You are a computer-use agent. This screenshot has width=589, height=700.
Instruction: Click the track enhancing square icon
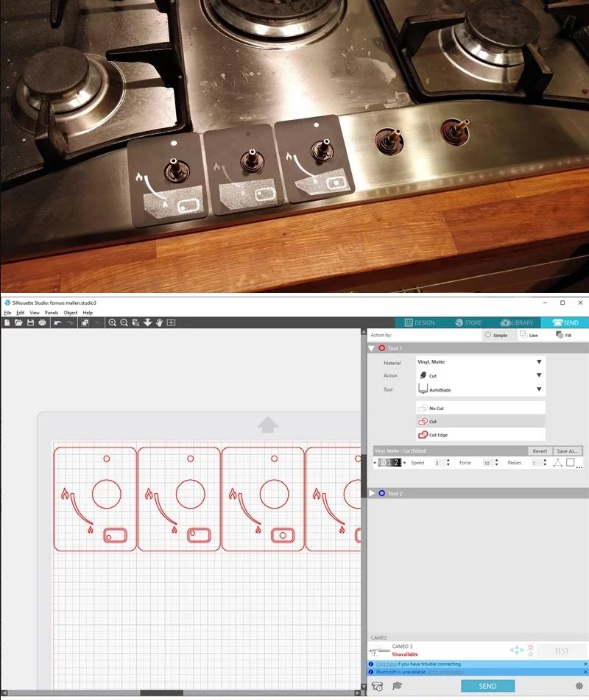[x=571, y=462]
